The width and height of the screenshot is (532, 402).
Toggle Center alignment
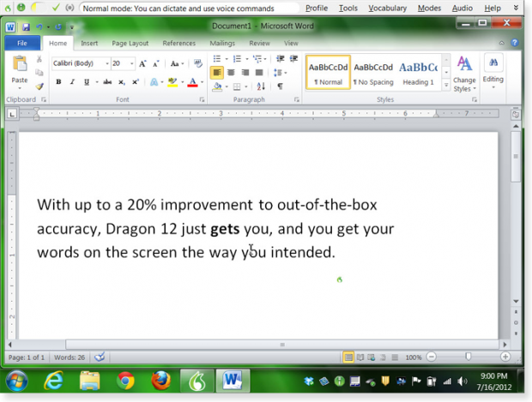[x=231, y=73]
